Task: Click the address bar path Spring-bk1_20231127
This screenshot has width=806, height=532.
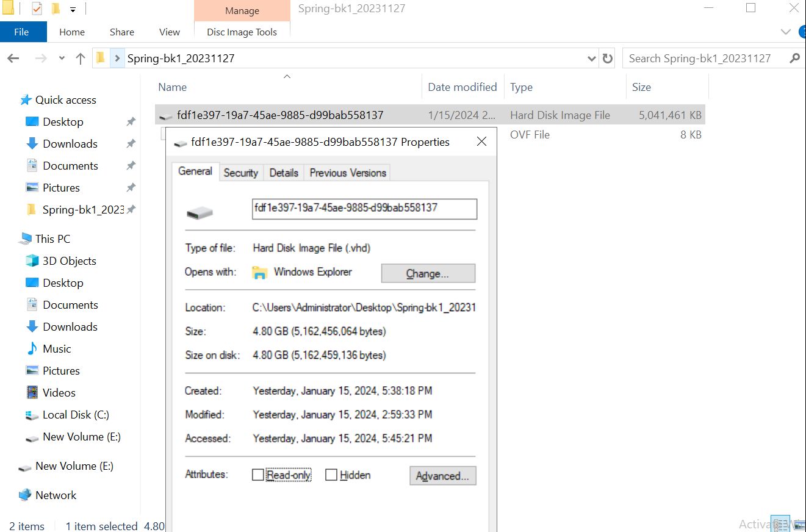Action: point(181,59)
